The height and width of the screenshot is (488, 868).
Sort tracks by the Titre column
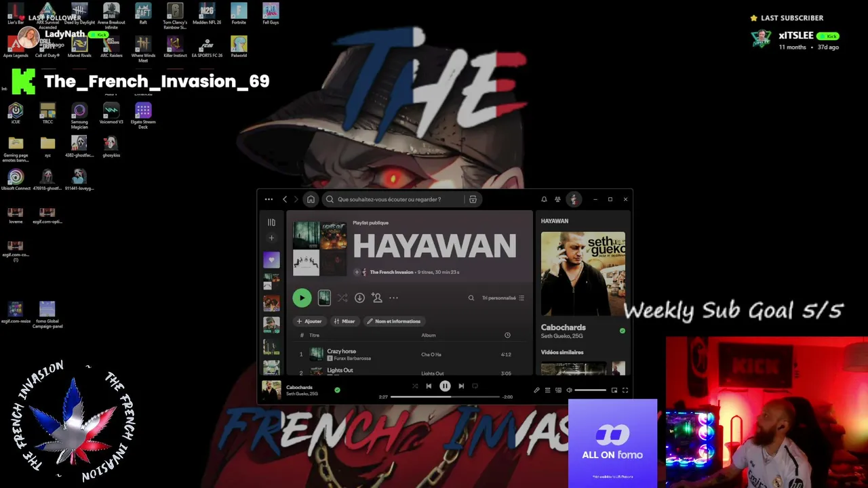pos(314,335)
